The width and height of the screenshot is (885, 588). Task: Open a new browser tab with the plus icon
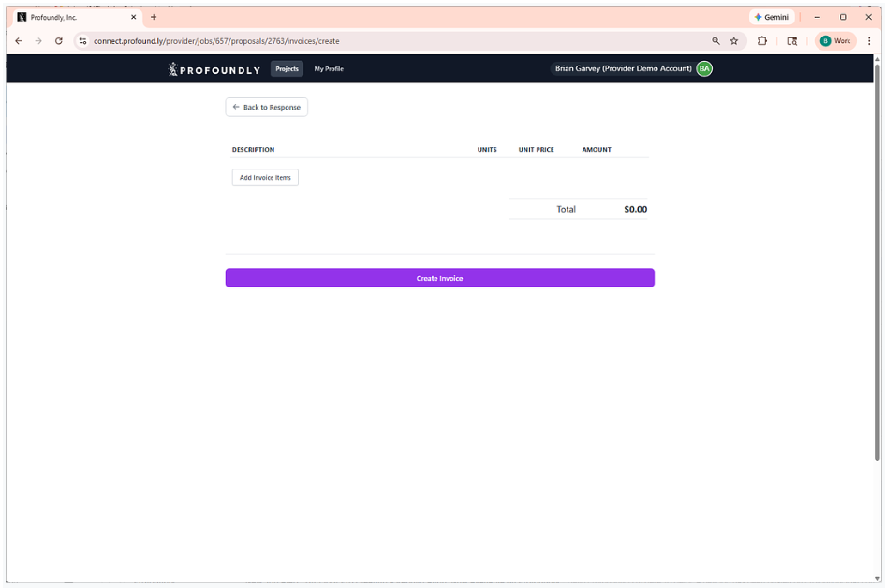[154, 16]
